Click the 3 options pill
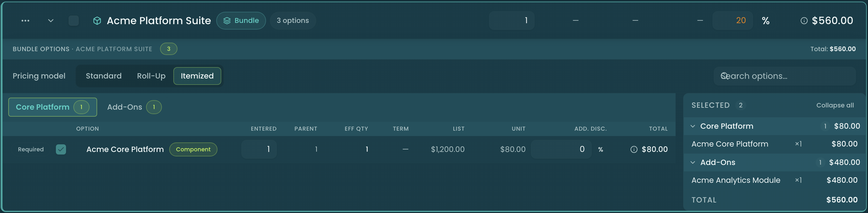The height and width of the screenshot is (213, 868). [292, 21]
